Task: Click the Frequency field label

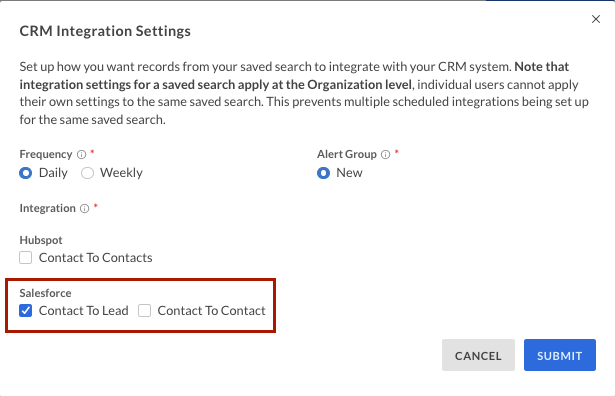Action: point(46,154)
